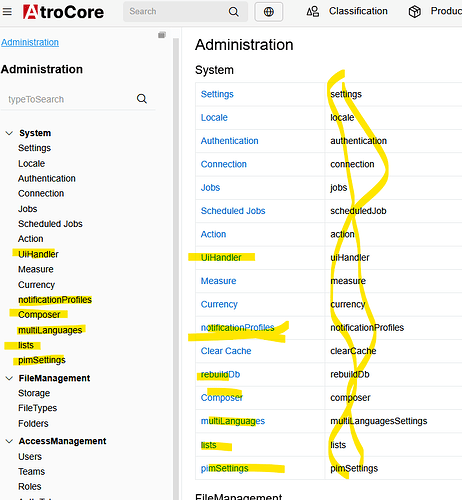Open the Authentication link in System table
462x500 pixels.
coord(230,141)
